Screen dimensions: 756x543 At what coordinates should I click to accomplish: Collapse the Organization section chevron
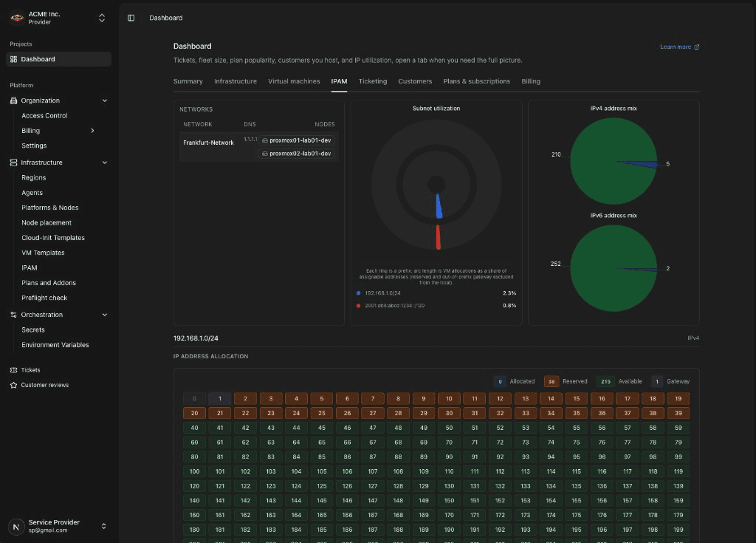pos(105,100)
